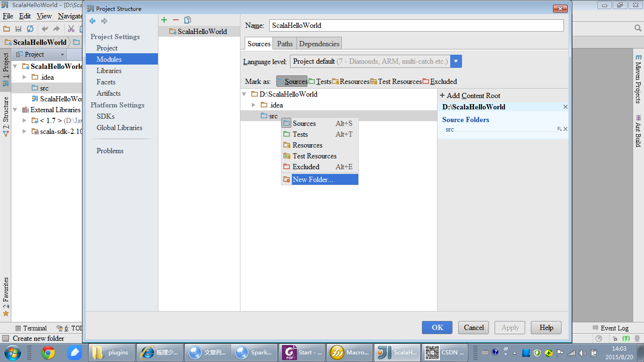The width and height of the screenshot is (644, 362).
Task: Click package prefix icon beside src source folder
Action: tap(560, 129)
